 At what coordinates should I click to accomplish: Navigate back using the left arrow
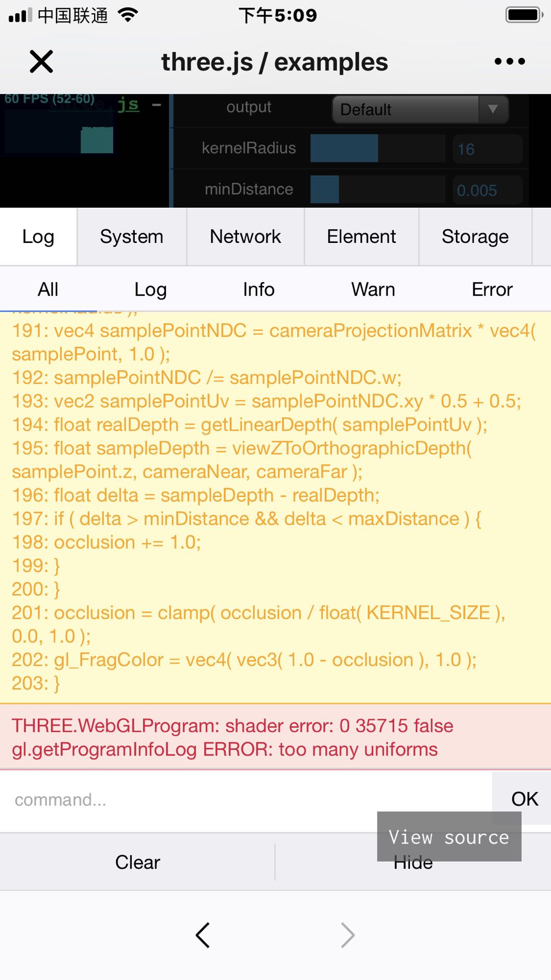[202, 935]
